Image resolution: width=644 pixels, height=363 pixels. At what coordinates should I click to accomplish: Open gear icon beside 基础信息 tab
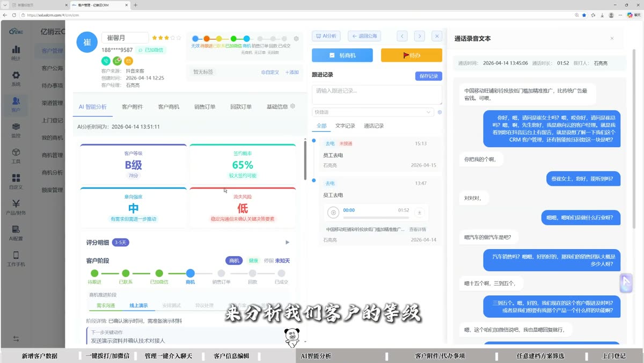pyautogui.click(x=292, y=106)
